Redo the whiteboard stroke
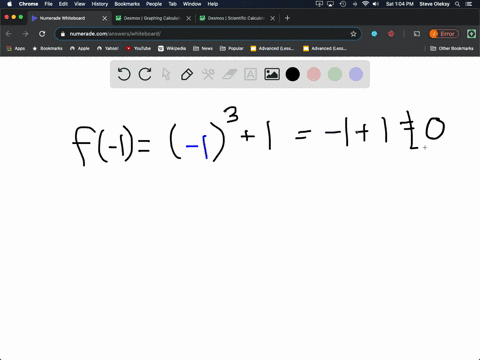The image size is (480, 360). point(145,74)
